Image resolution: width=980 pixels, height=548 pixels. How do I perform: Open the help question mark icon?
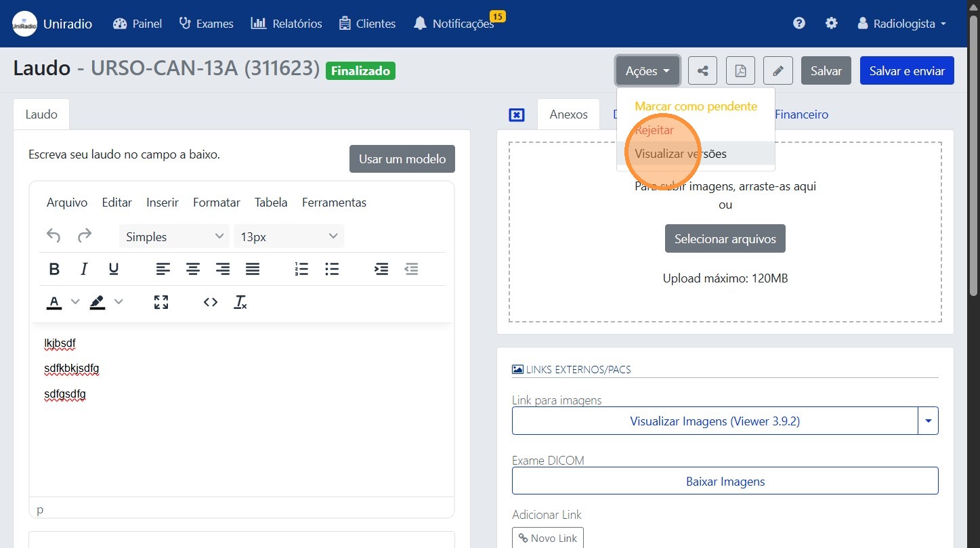click(x=799, y=23)
